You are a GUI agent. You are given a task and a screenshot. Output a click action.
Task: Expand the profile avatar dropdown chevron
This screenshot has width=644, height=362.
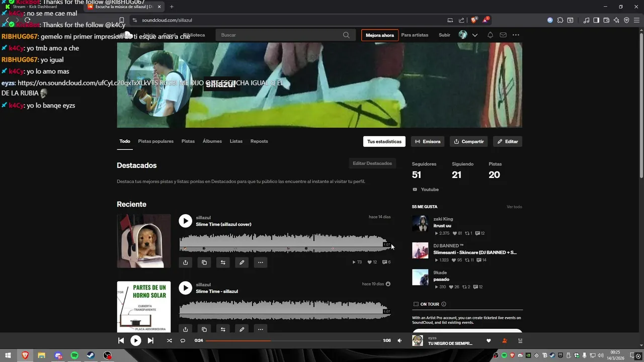click(474, 35)
